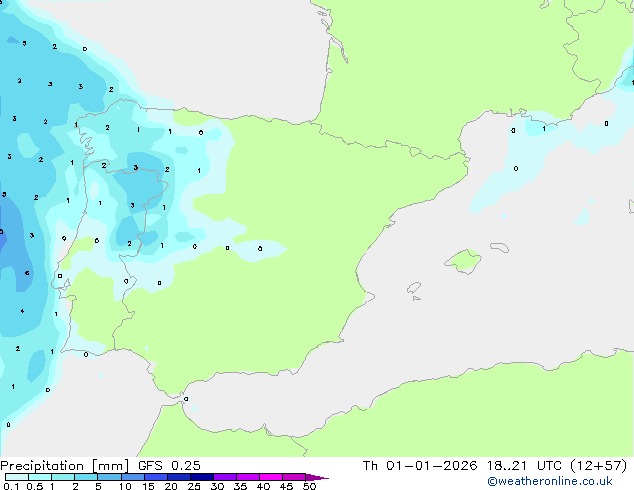The height and width of the screenshot is (490, 634).
Task: Click the legend swatch between 1 and 2
Action: pos(63,477)
